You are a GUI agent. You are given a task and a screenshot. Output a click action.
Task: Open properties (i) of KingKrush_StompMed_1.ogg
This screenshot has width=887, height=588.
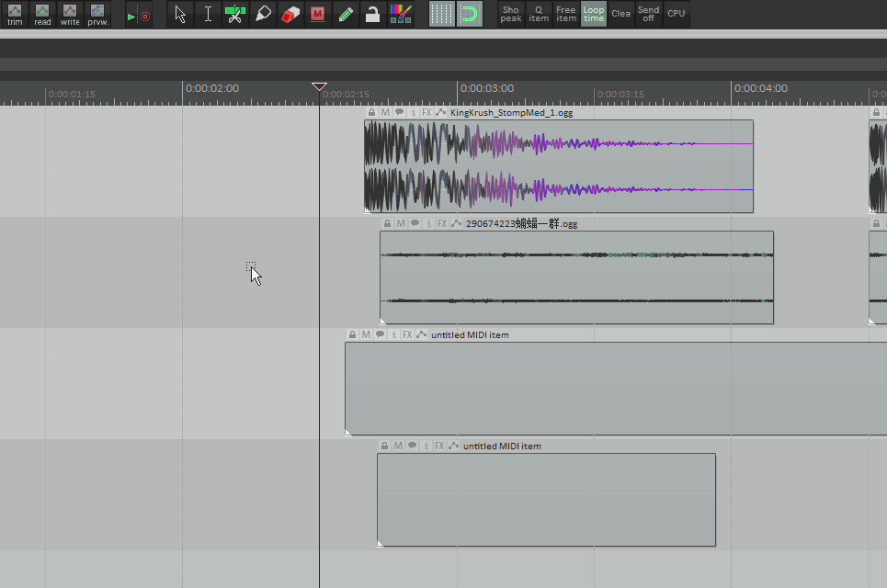(413, 112)
